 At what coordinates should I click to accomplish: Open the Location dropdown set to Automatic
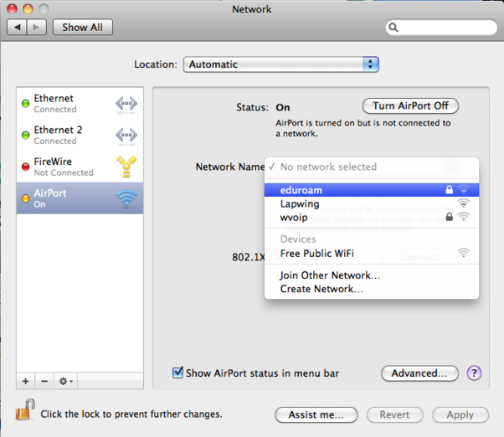coord(281,64)
